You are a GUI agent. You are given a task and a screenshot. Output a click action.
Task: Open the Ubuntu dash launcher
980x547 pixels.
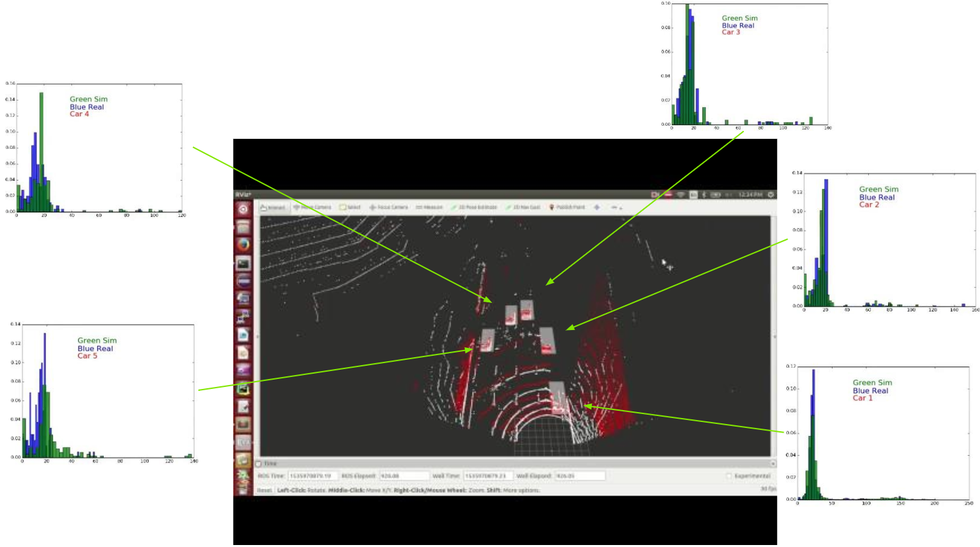tap(243, 209)
